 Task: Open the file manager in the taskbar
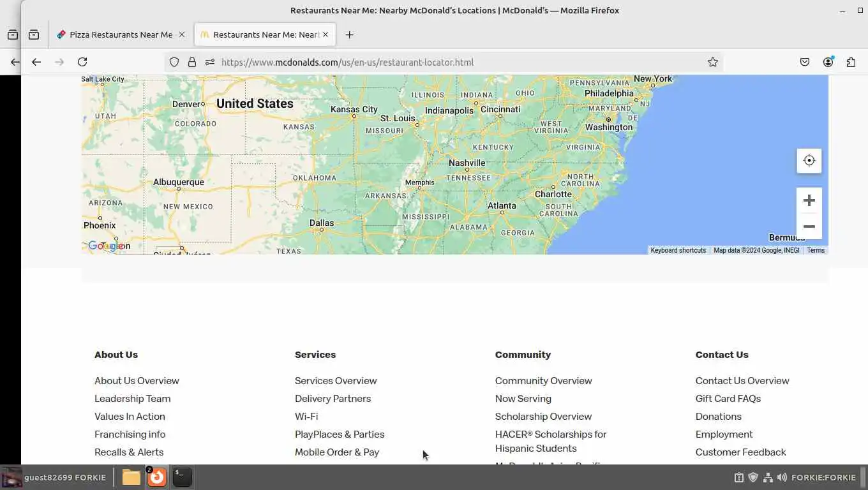131,477
